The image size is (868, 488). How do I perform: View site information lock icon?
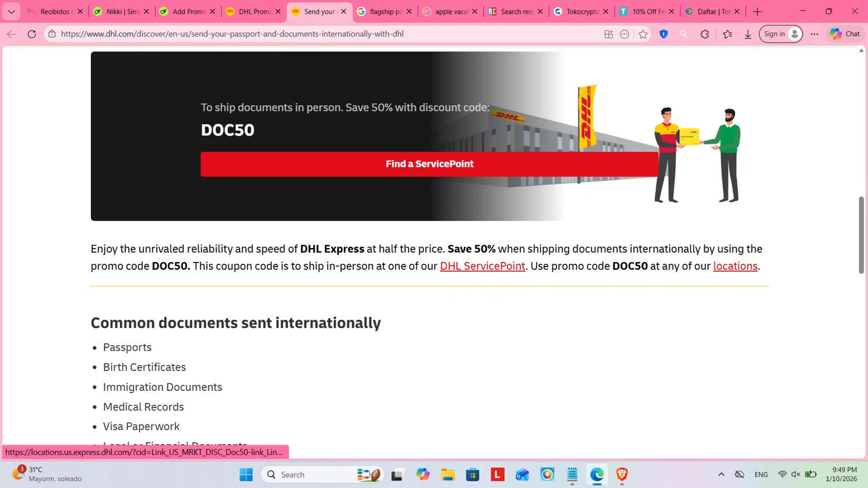[x=52, y=34]
